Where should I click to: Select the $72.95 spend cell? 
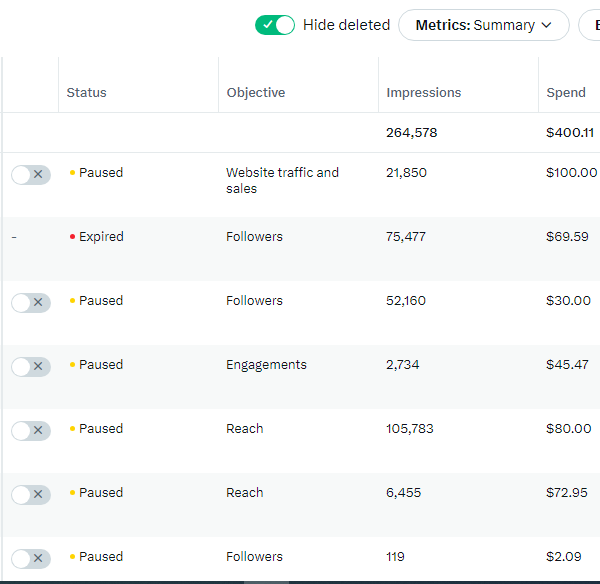click(567, 492)
